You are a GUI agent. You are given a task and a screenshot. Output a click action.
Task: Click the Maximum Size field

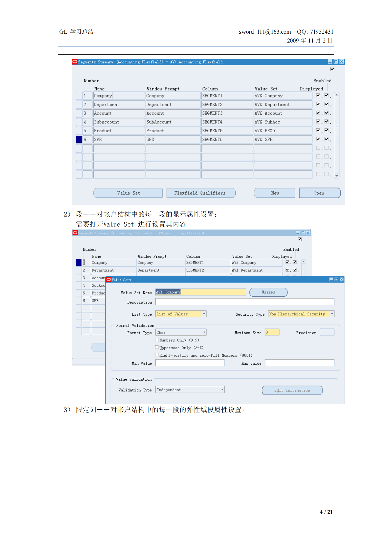(272, 332)
